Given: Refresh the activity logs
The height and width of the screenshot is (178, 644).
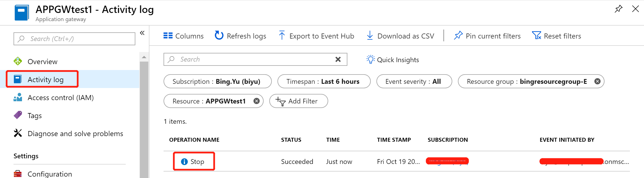Looking at the screenshot, I should pos(240,36).
